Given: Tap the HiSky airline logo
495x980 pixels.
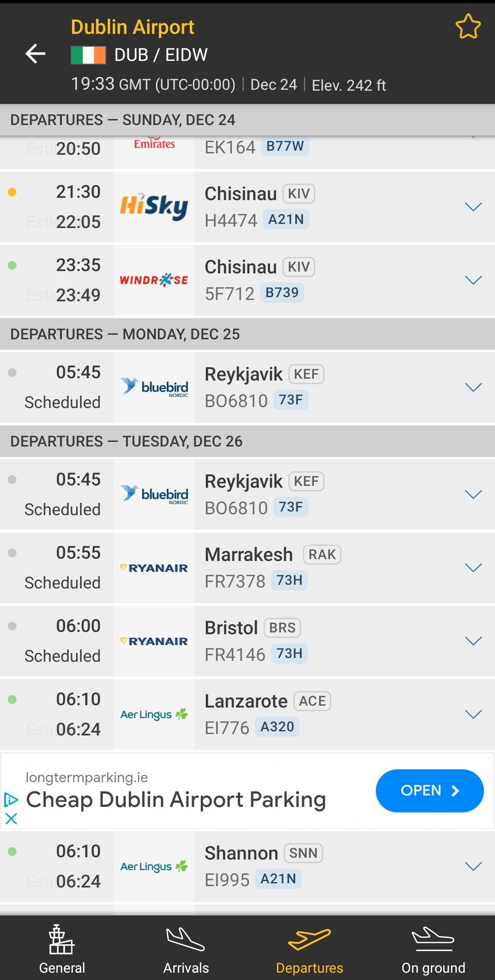Looking at the screenshot, I should (x=154, y=207).
